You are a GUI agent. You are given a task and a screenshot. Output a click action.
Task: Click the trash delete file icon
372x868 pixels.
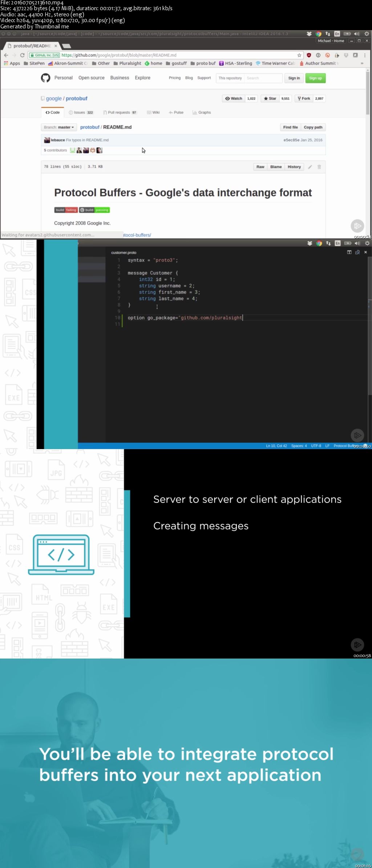(x=319, y=167)
